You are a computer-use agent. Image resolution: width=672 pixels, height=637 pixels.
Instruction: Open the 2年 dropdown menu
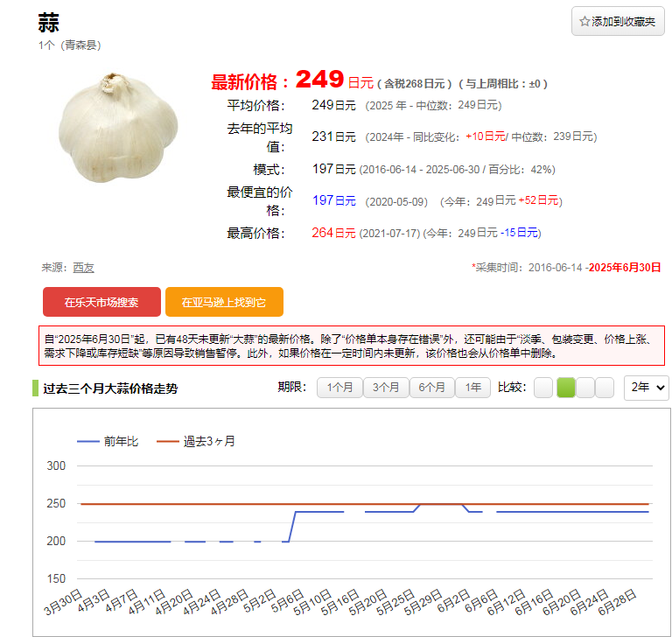pos(646,388)
